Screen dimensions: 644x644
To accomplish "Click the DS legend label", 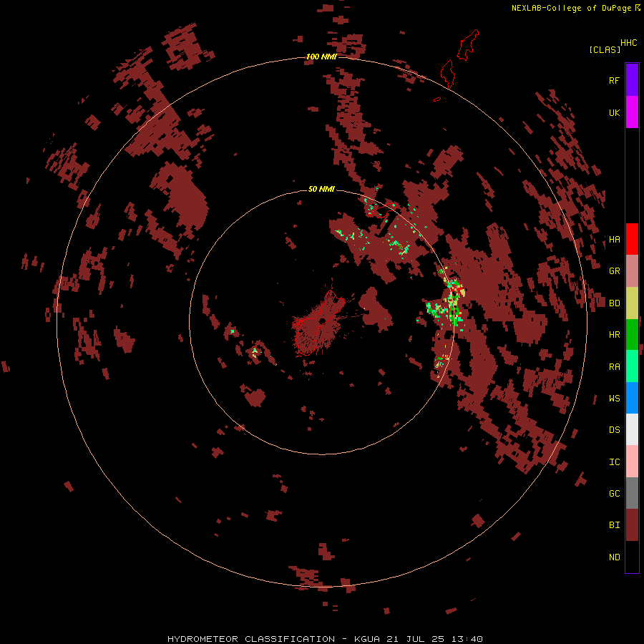I will click(614, 430).
